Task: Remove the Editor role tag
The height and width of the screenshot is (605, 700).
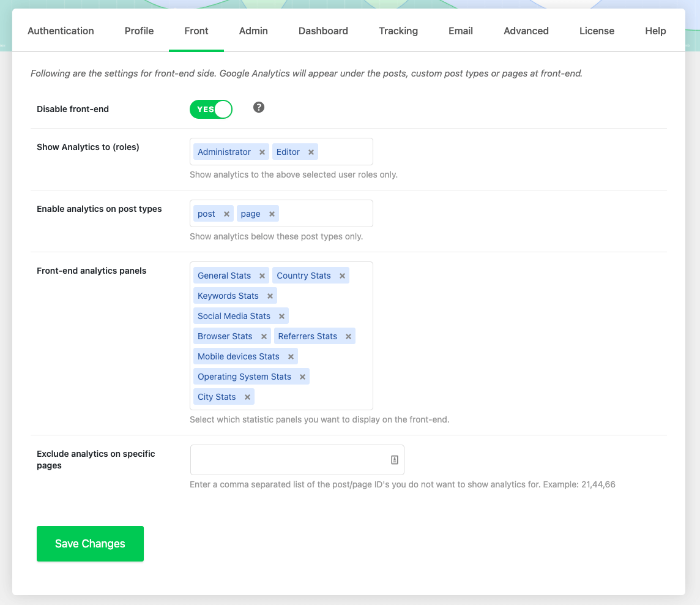Action: click(x=311, y=152)
